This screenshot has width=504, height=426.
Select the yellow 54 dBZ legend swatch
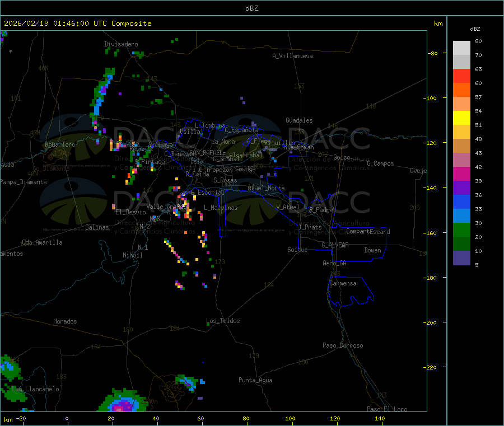tap(461, 118)
